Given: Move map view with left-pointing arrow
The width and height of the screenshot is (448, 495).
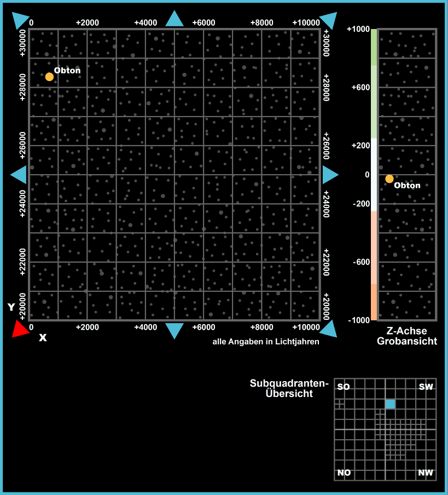Looking at the screenshot, I should pyautogui.click(x=19, y=175).
